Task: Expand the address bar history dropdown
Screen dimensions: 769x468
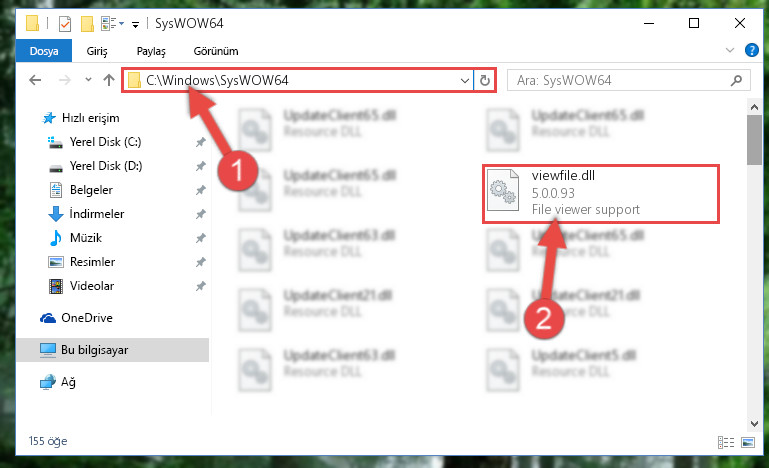Action: coord(464,80)
